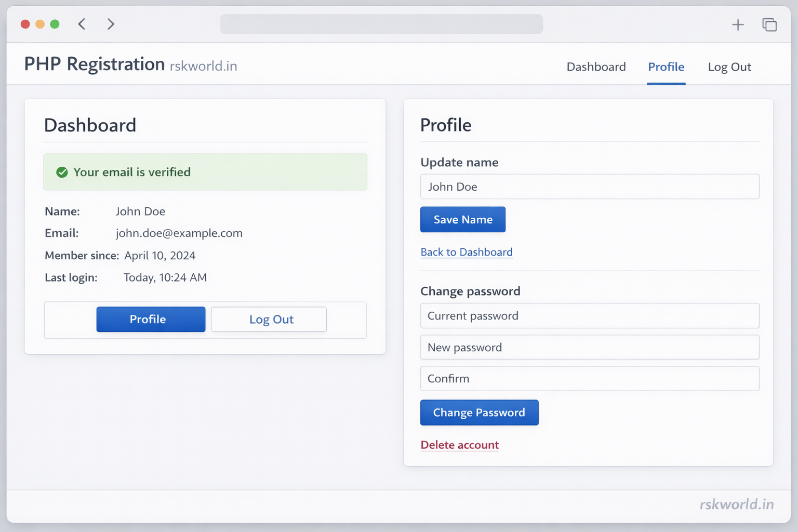Select the Dashboard navigation item
Screen dimensions: 798x532
point(596,66)
